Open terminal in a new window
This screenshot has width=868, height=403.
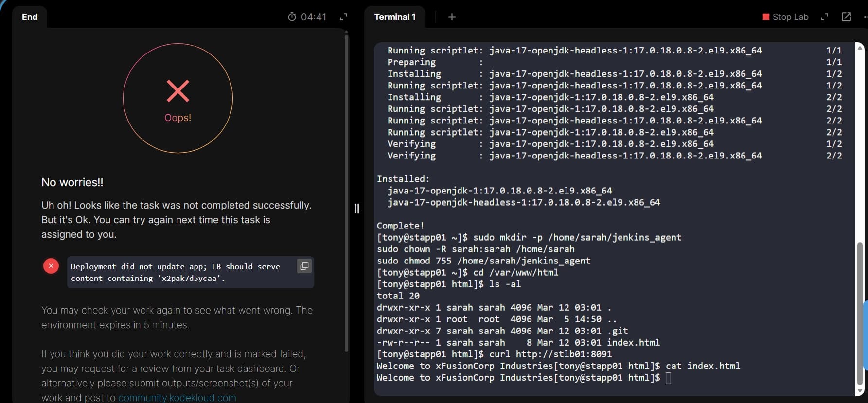[846, 17]
